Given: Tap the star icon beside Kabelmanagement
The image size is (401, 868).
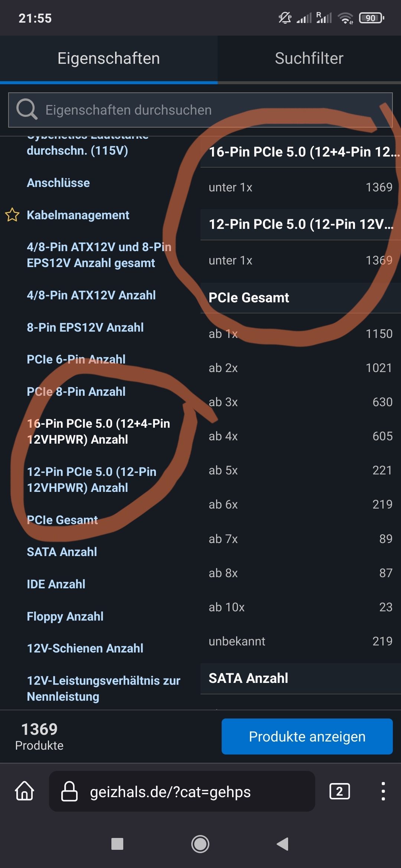Looking at the screenshot, I should point(12,215).
